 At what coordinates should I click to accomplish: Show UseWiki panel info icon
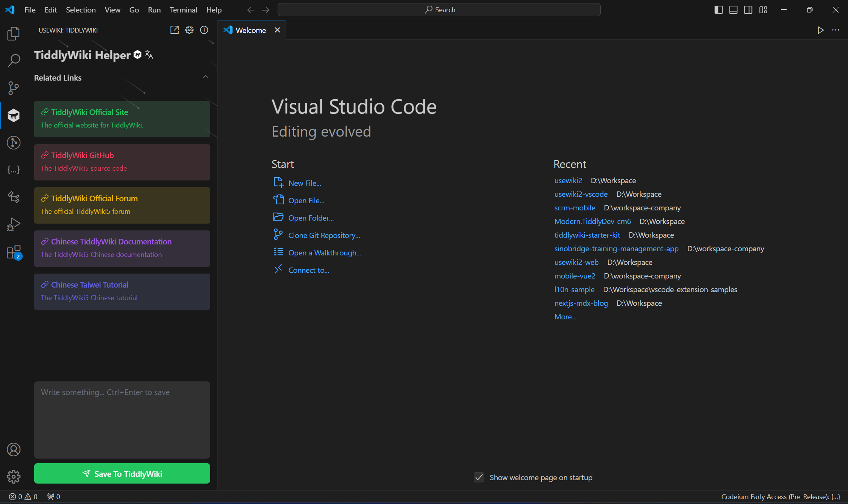204,30
